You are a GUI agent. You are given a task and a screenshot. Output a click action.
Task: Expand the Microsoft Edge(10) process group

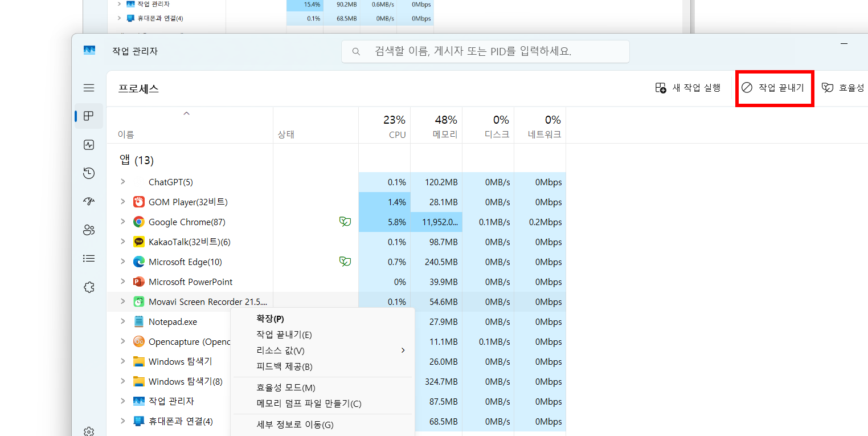(x=122, y=262)
